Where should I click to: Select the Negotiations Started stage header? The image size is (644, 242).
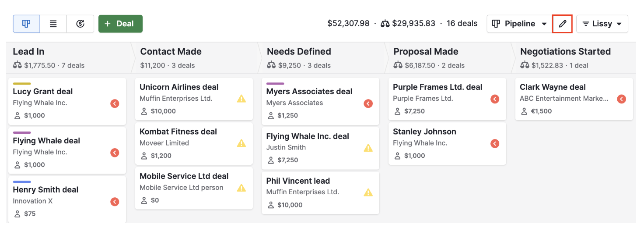(565, 52)
